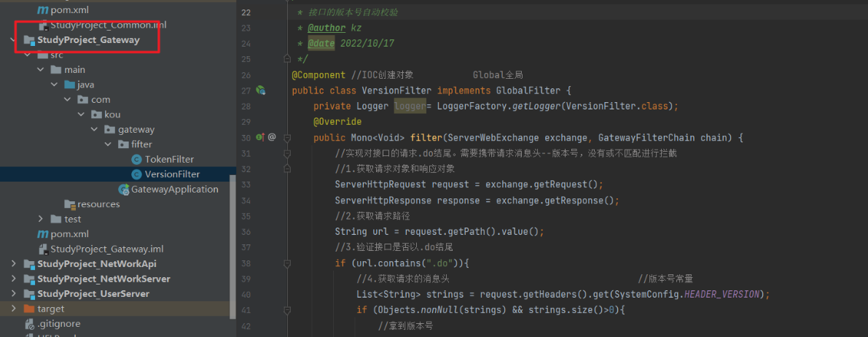The image size is (868, 337).
Task: Click the @author tag in the comment
Action: [327, 28]
